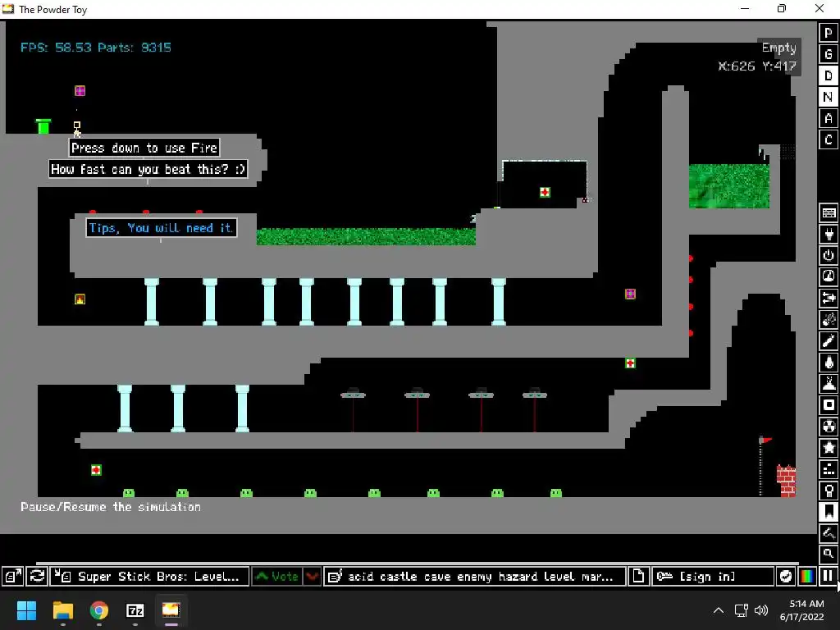Click the fire power-up box on left
Screen dimensions: 840x630
(80, 299)
